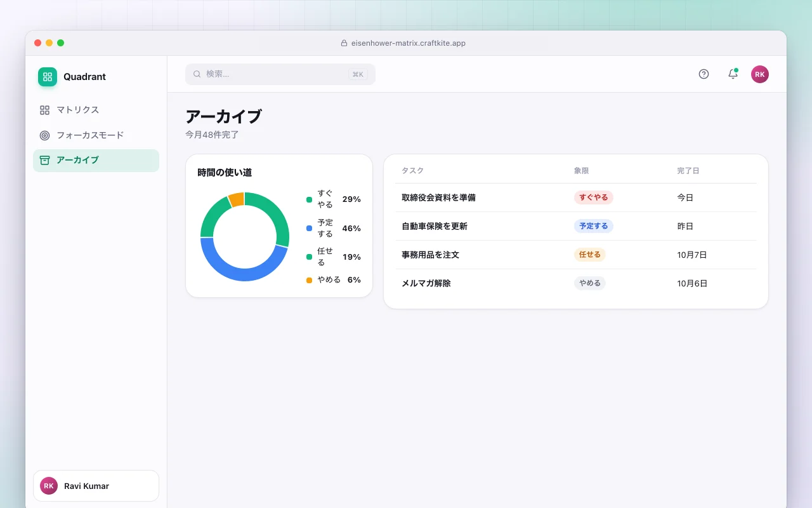Open help via question mark icon
The width and height of the screenshot is (812, 508).
click(x=704, y=74)
